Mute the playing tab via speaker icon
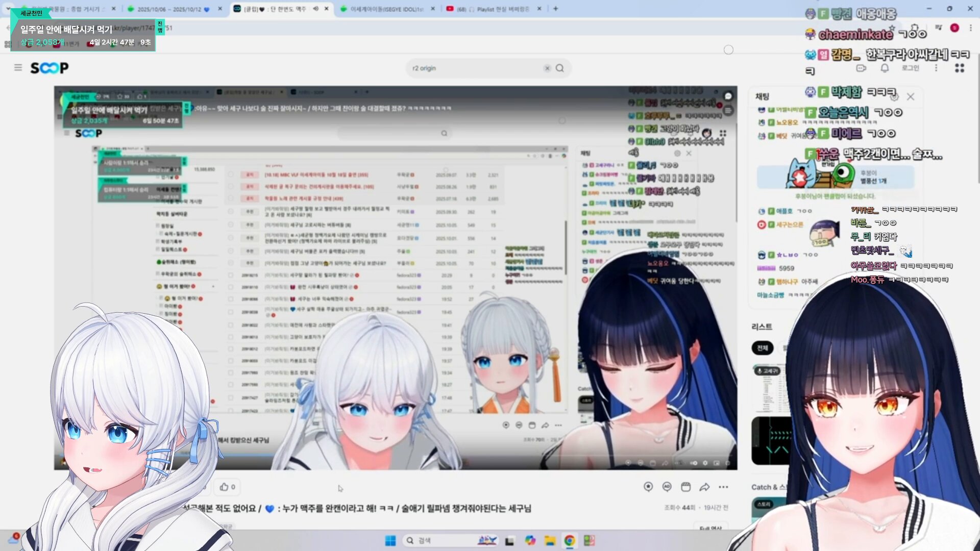The image size is (980, 551). point(315,9)
